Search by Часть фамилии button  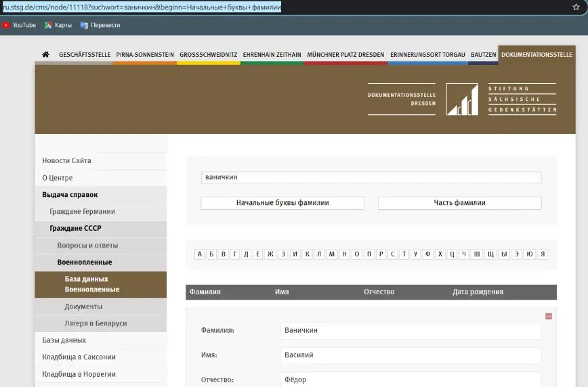459,203
